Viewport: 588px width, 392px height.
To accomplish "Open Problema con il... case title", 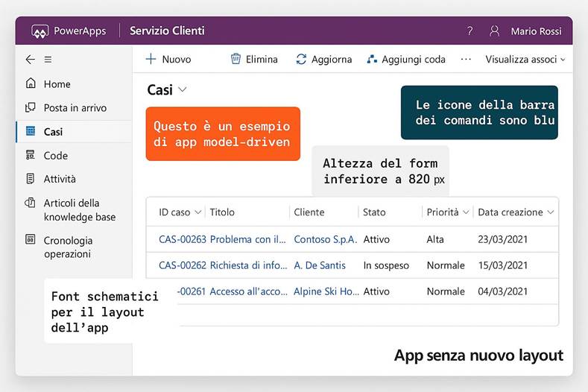I will tap(248, 239).
